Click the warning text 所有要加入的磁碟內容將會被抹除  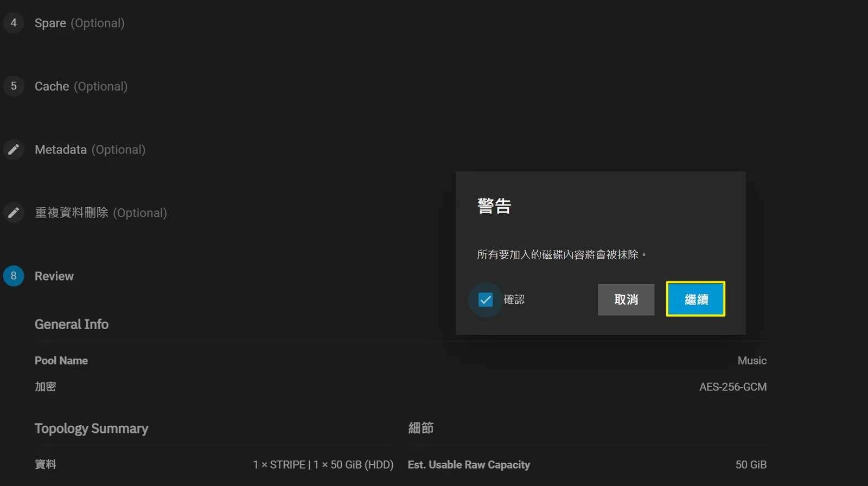[x=561, y=254]
